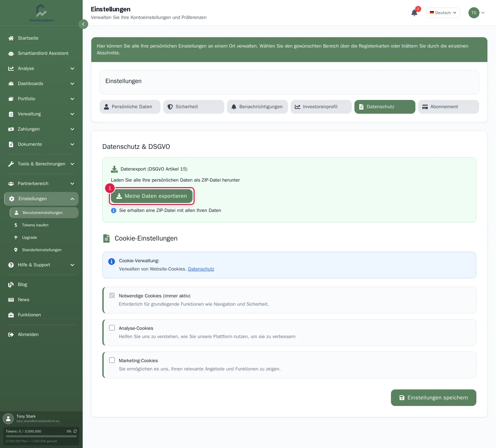Open TS user account menu
This screenshot has height=448, width=496.
pos(477,13)
